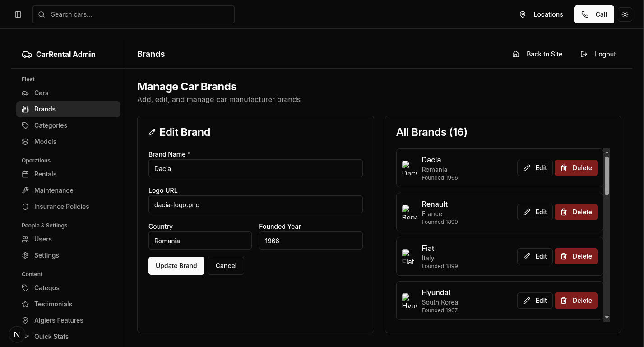Select Brands in the sidebar
The height and width of the screenshot is (347, 644).
point(68,109)
